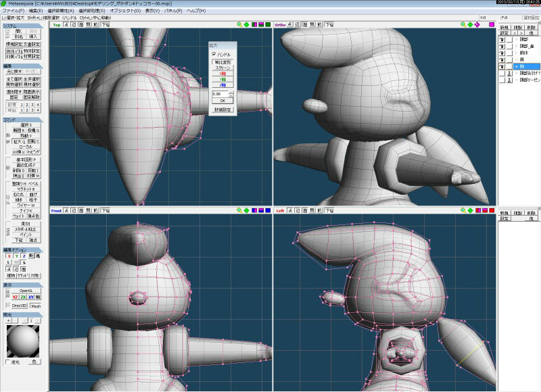Click the OpenGL display button
Screen dimensions: 541x392
(26, 291)
